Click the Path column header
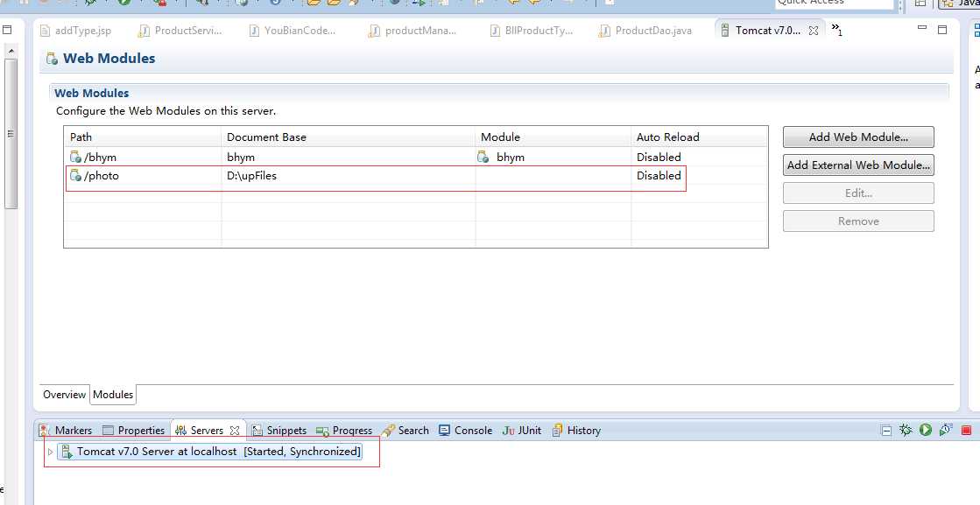Viewport: 980px width, 505px height. 143,137
